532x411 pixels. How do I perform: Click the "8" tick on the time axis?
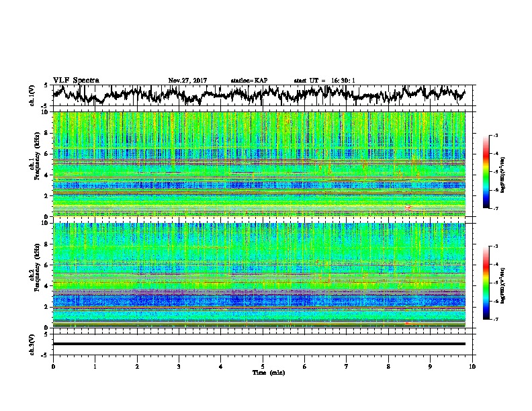388,366
